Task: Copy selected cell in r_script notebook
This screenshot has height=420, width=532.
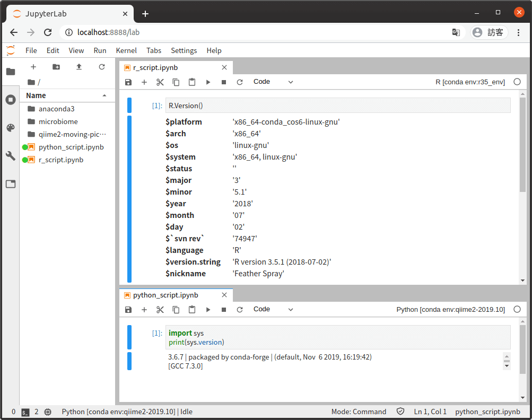Action: click(176, 82)
